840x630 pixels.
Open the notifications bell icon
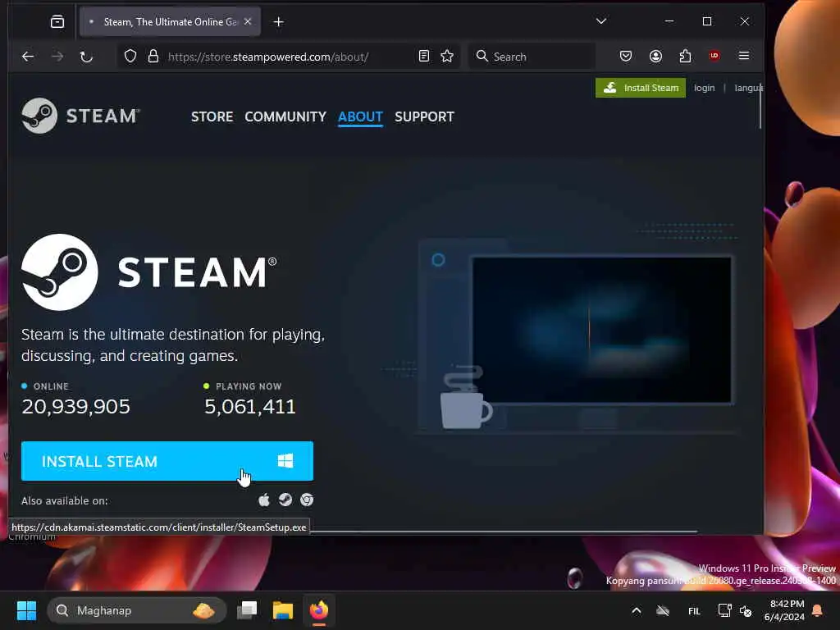pyautogui.click(x=818, y=610)
